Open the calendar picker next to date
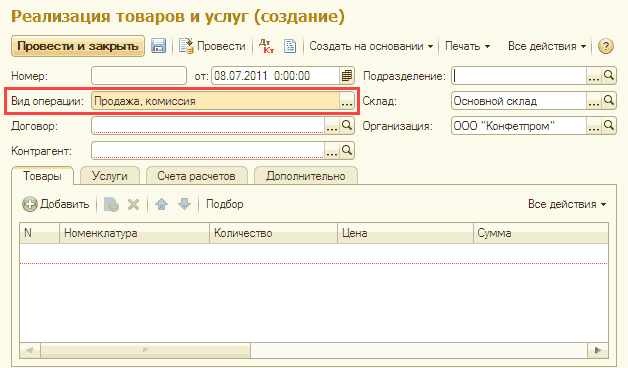 [347, 76]
